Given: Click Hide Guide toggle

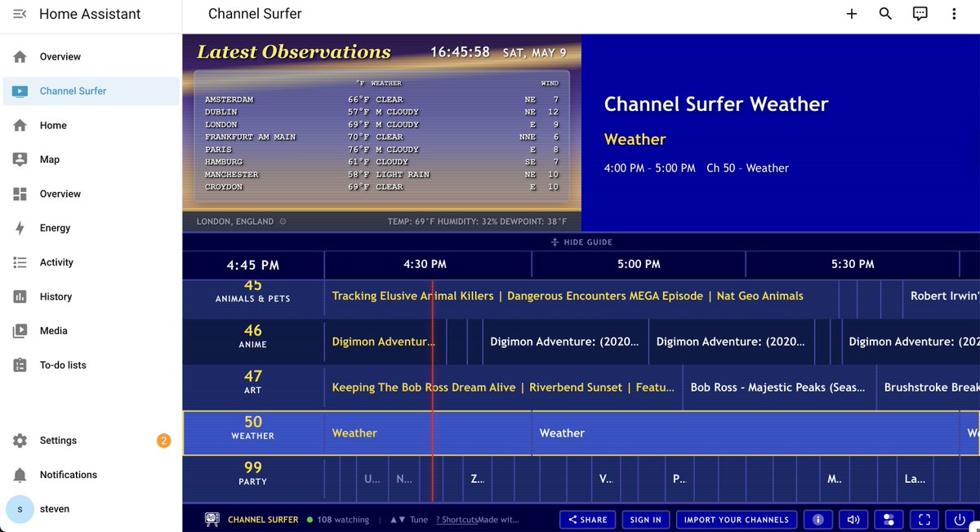Looking at the screenshot, I should pyautogui.click(x=581, y=242).
